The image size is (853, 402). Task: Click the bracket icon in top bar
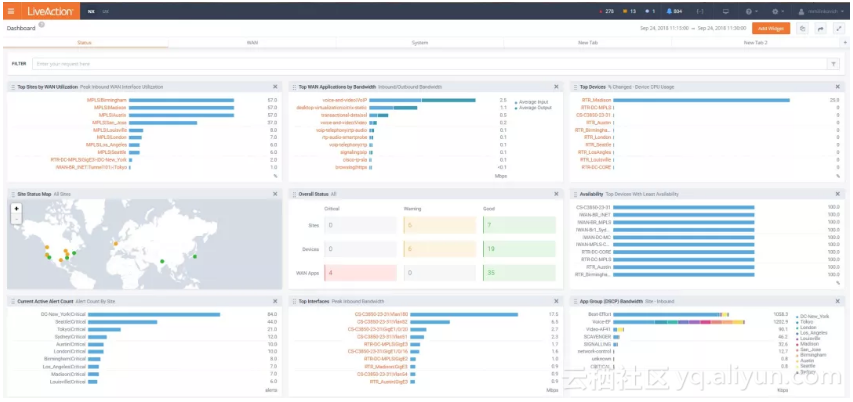(x=700, y=11)
